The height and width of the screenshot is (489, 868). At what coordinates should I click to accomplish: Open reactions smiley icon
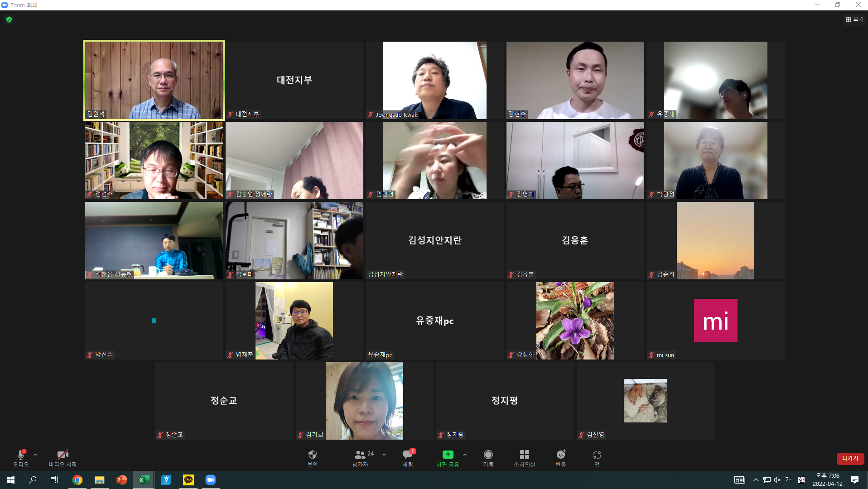pos(561,455)
